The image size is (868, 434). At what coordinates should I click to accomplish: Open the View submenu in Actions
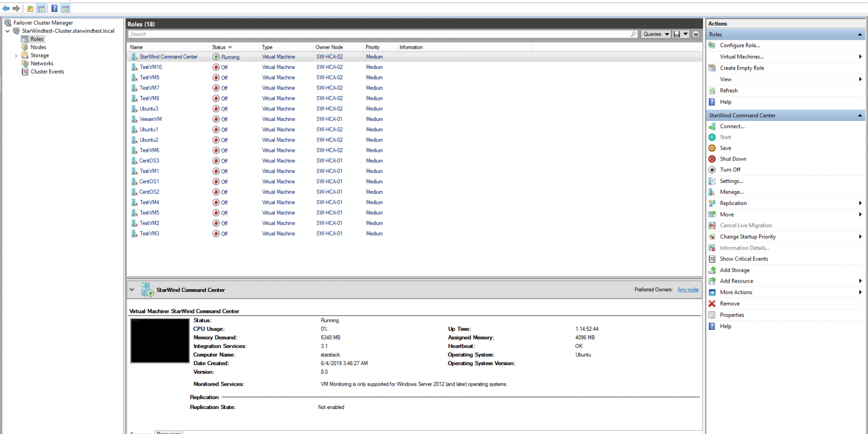(x=860, y=79)
